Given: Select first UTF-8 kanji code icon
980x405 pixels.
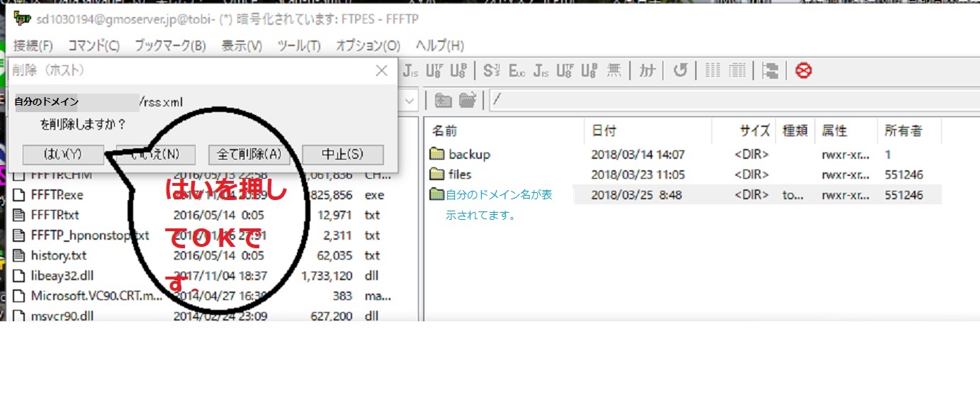Looking at the screenshot, I should [434, 71].
